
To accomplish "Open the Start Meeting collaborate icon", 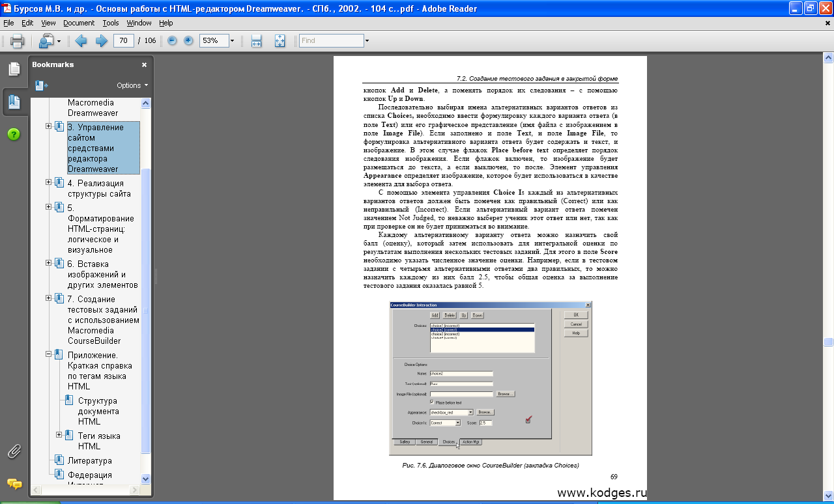I will coord(46,40).
